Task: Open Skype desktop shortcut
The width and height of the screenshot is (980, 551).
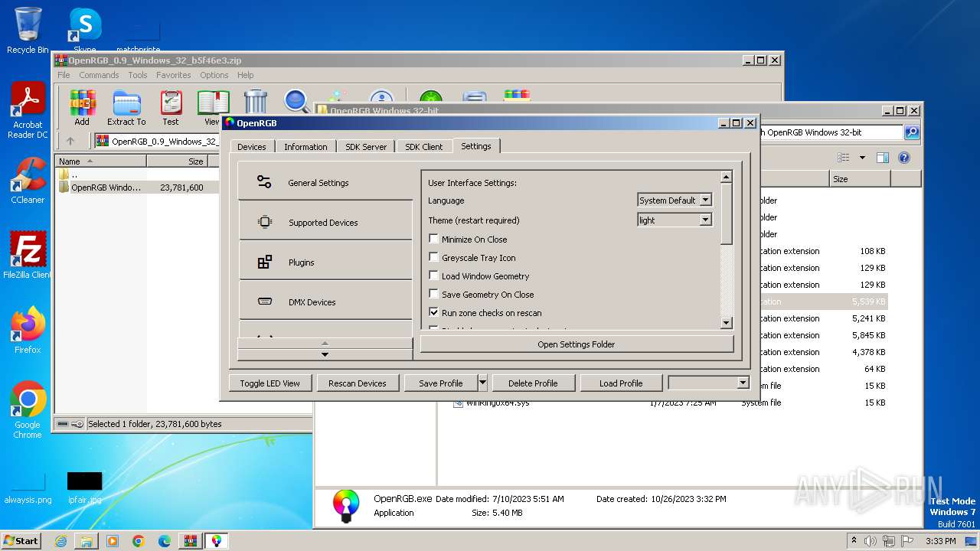Action: (x=85, y=31)
